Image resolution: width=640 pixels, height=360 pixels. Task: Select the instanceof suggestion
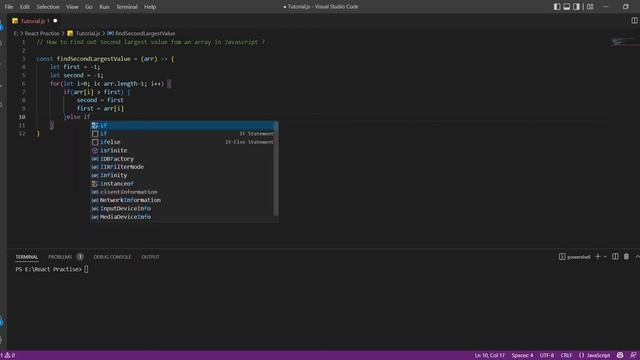coord(182,184)
